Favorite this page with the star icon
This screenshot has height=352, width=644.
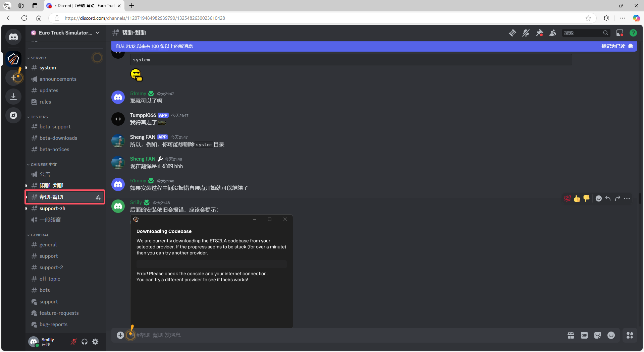click(x=588, y=18)
